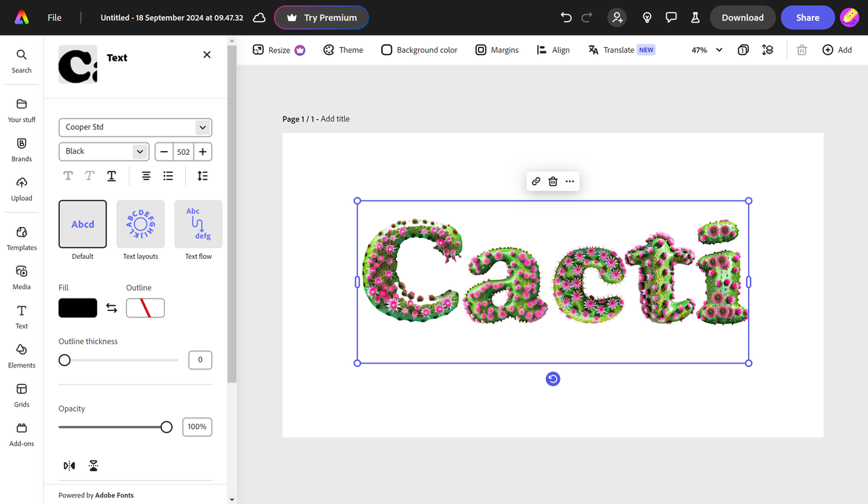Viewport: 868px width, 504px height.
Task: Apply underline formatting to the text
Action: click(x=111, y=176)
